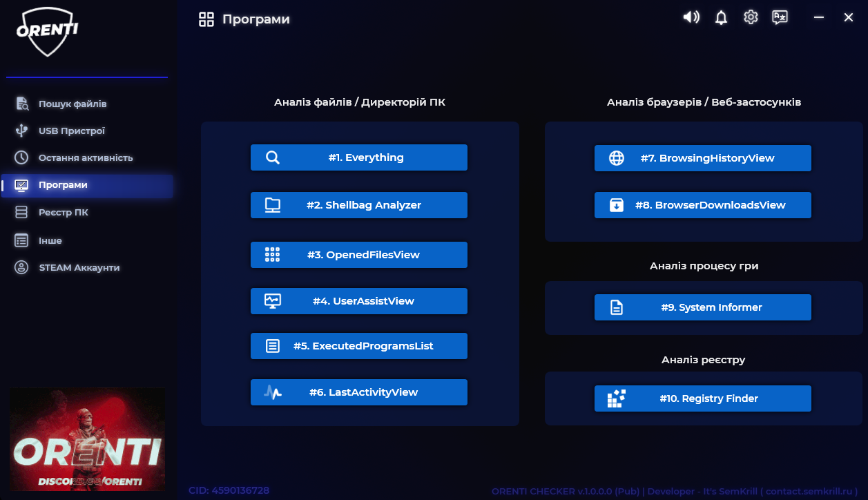This screenshot has width=868, height=500.
Task: Launch #1. Everything program
Action: pos(358,157)
